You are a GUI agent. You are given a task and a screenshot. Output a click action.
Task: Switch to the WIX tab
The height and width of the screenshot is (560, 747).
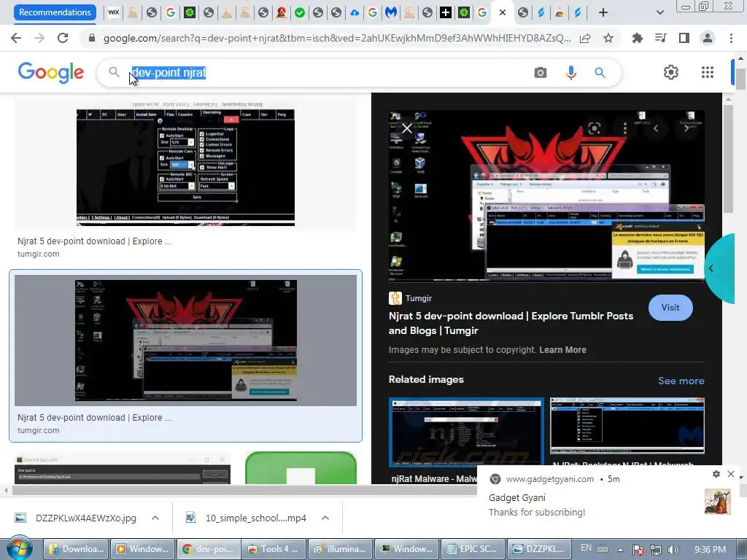tap(113, 12)
